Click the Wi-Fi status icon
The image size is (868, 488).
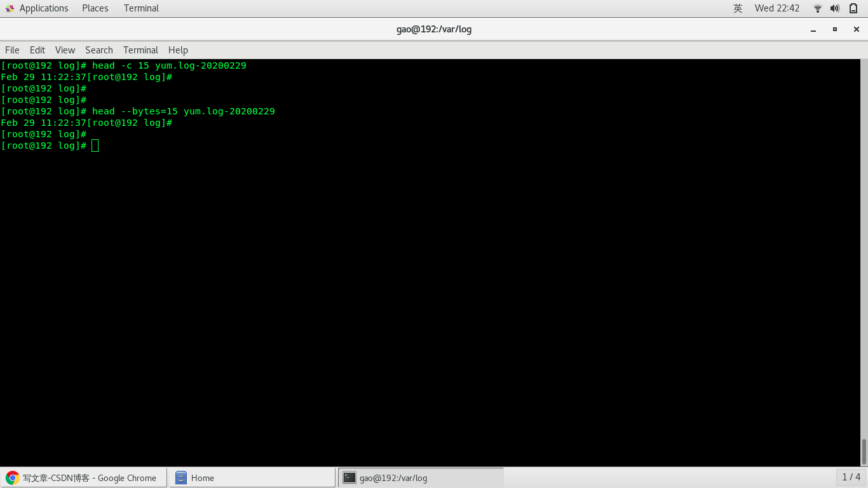coord(817,8)
